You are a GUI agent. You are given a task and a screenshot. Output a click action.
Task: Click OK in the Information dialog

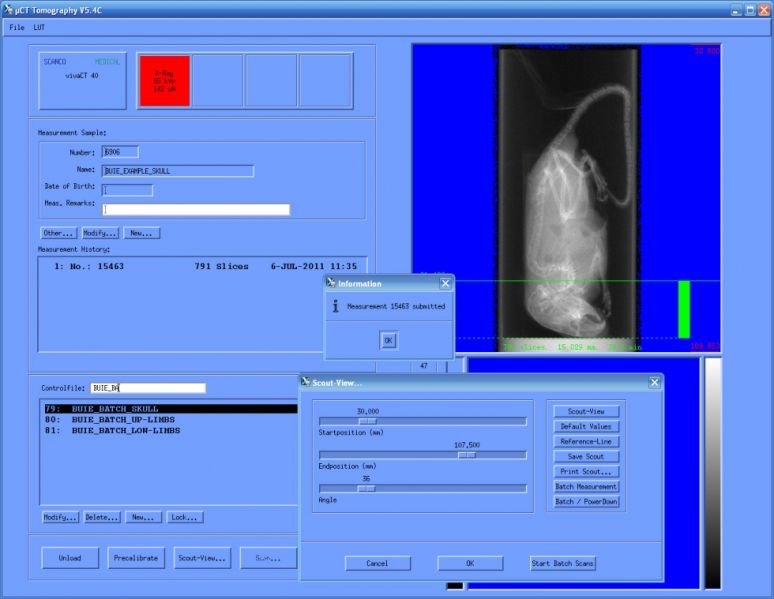388,340
